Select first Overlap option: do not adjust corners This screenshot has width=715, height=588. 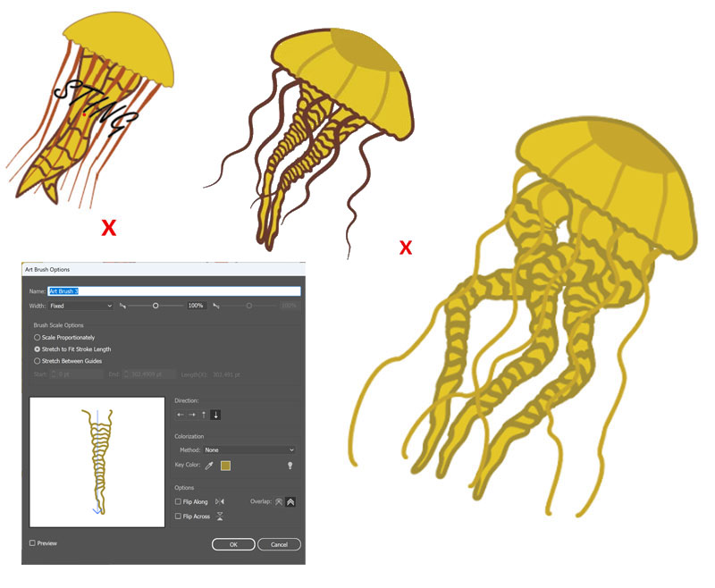[278, 502]
